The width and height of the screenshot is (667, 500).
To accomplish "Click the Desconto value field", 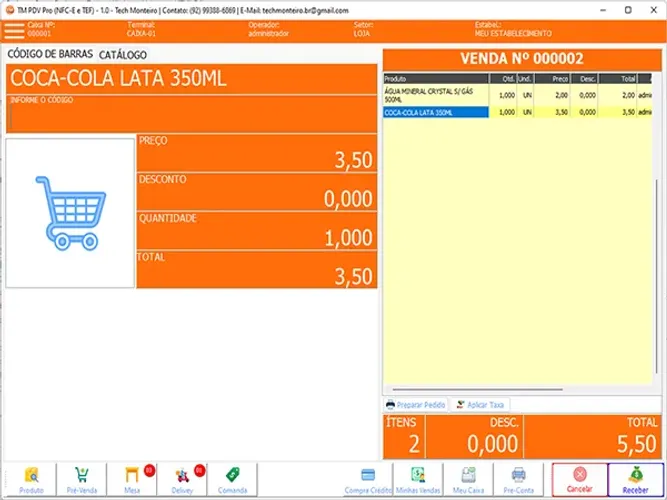I will [x=257, y=192].
